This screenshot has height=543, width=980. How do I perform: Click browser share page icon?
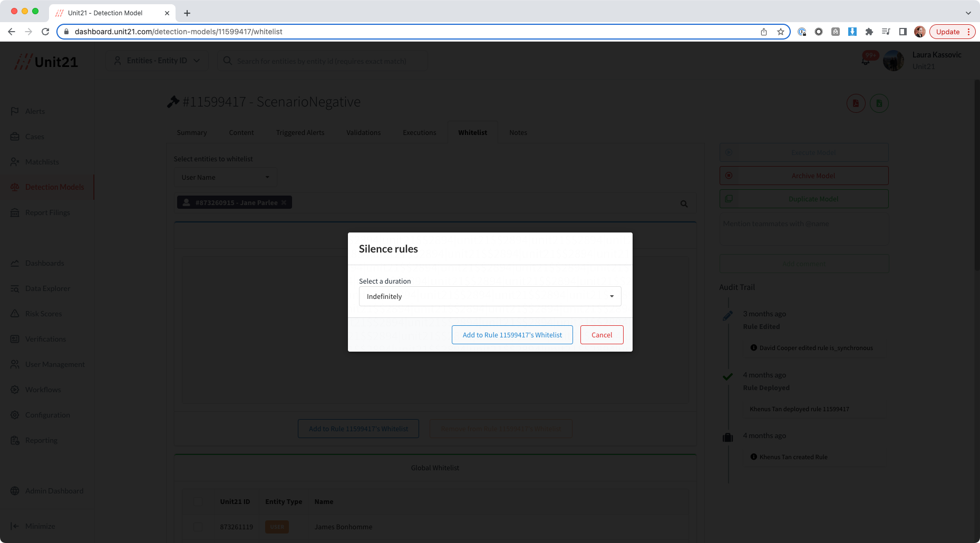(764, 32)
